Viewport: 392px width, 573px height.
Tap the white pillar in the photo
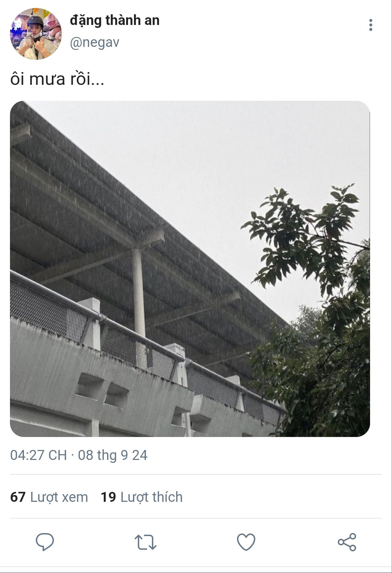tap(139, 293)
